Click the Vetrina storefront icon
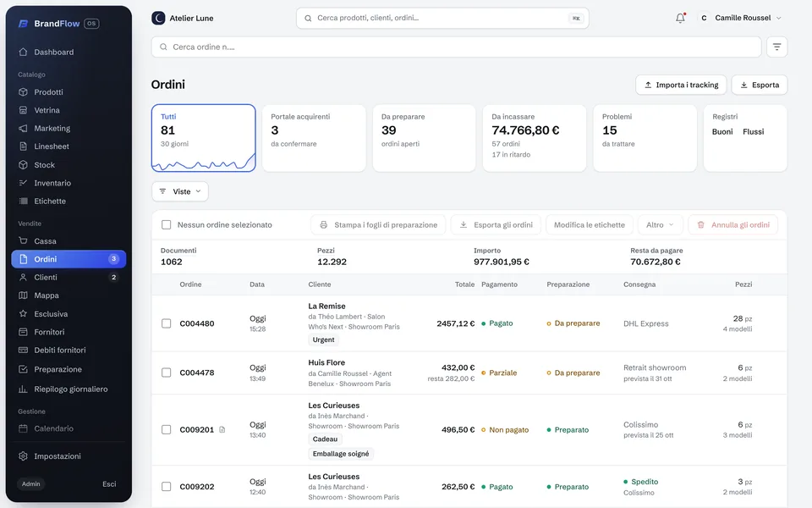The height and width of the screenshot is (508, 812). [23, 110]
